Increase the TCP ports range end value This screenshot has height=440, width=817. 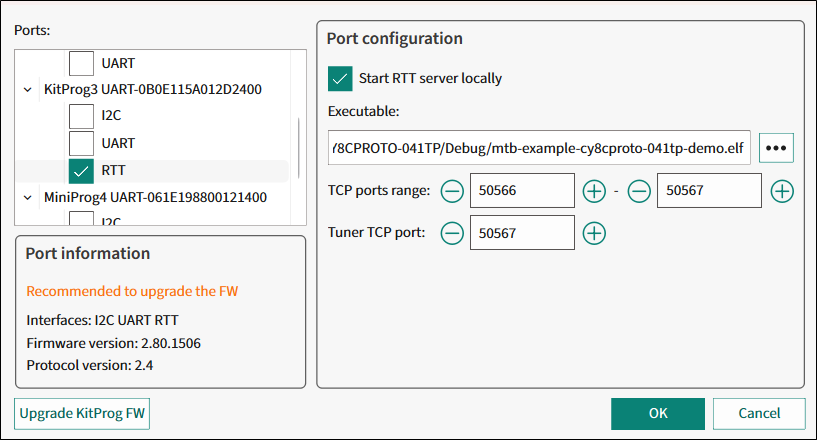click(x=782, y=191)
